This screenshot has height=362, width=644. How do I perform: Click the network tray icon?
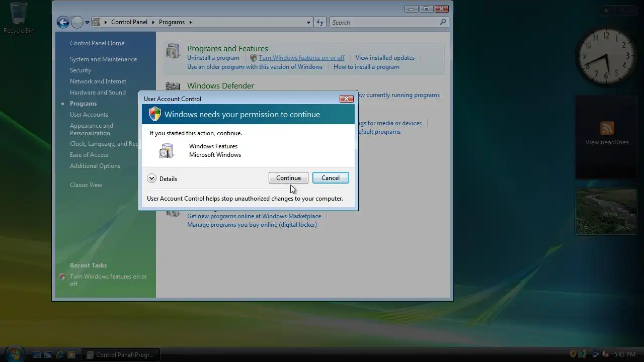tap(595, 354)
